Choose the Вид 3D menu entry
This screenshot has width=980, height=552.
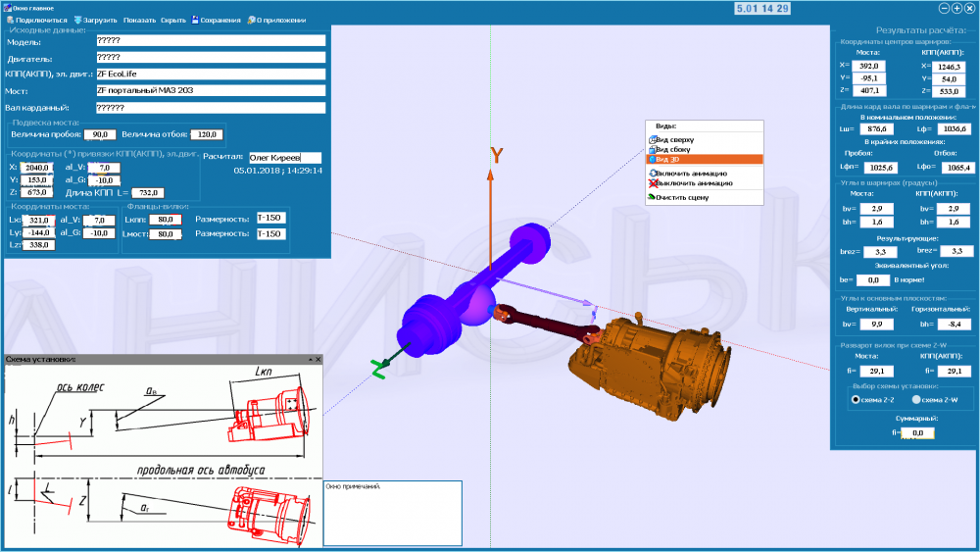(705, 160)
